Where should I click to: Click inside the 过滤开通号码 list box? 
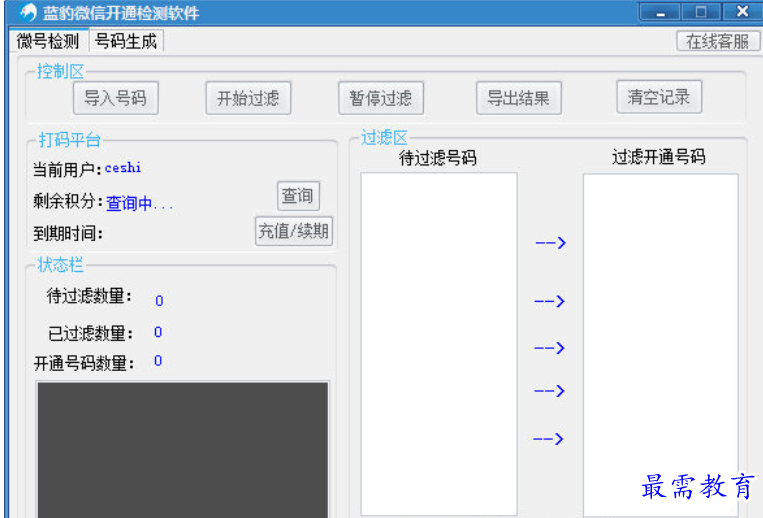pyautogui.click(x=661, y=345)
